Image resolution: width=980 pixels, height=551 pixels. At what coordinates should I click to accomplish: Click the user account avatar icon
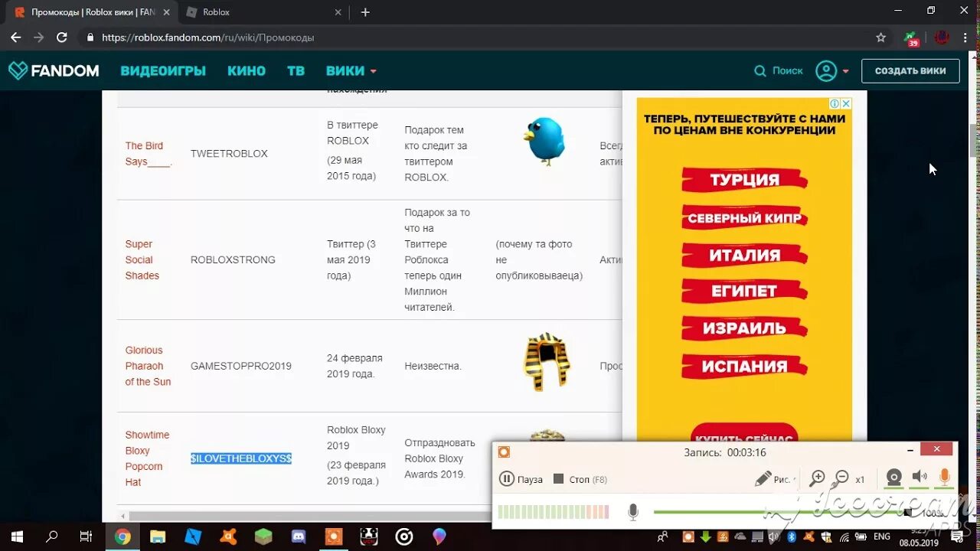click(x=826, y=70)
